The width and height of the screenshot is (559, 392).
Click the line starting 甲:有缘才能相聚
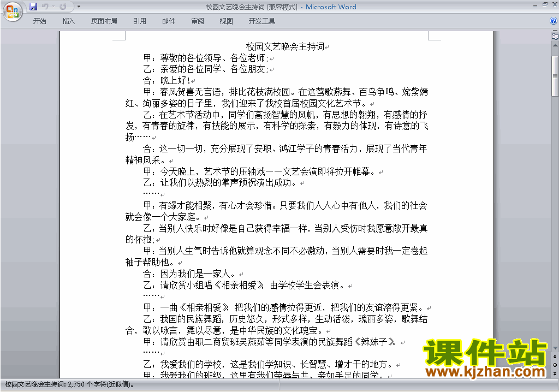285,205
